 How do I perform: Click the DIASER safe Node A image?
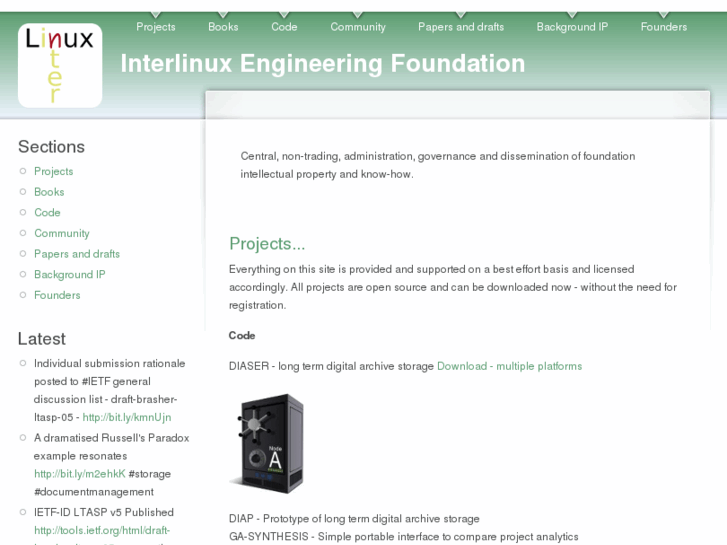(267, 444)
